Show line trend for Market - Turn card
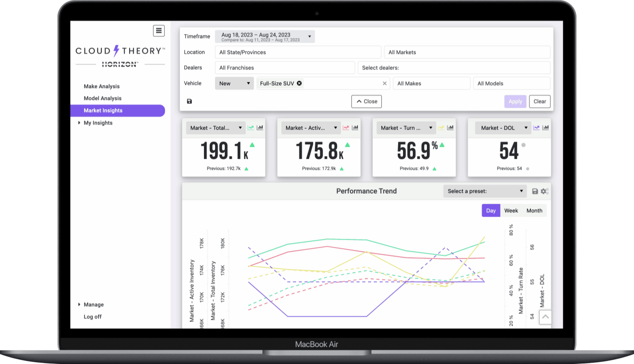 (441, 128)
